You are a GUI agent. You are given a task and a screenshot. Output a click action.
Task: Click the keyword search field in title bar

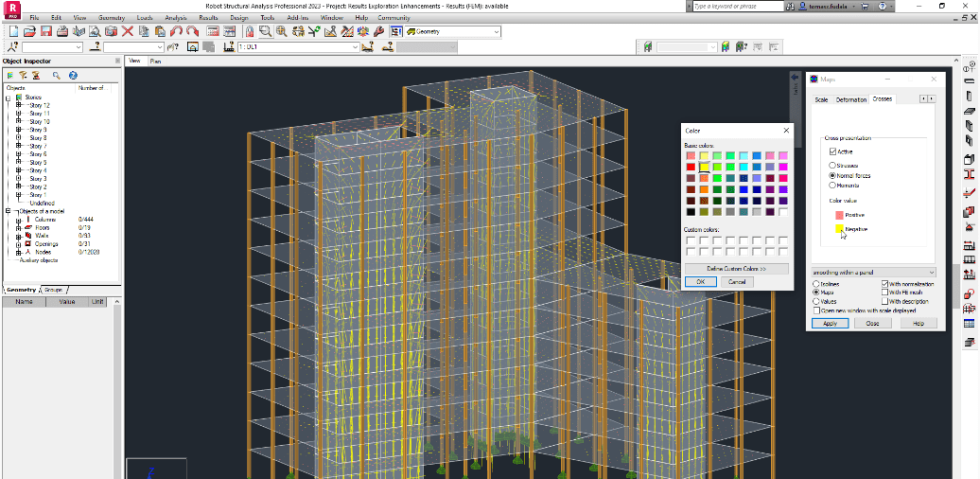[738, 6]
